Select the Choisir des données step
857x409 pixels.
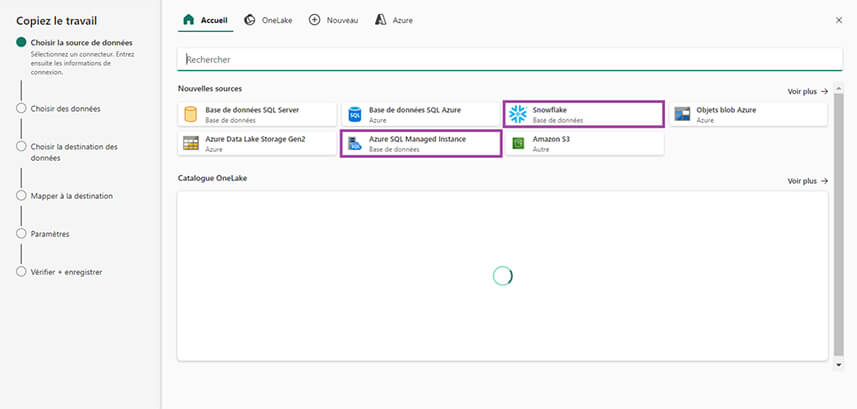tap(65, 108)
